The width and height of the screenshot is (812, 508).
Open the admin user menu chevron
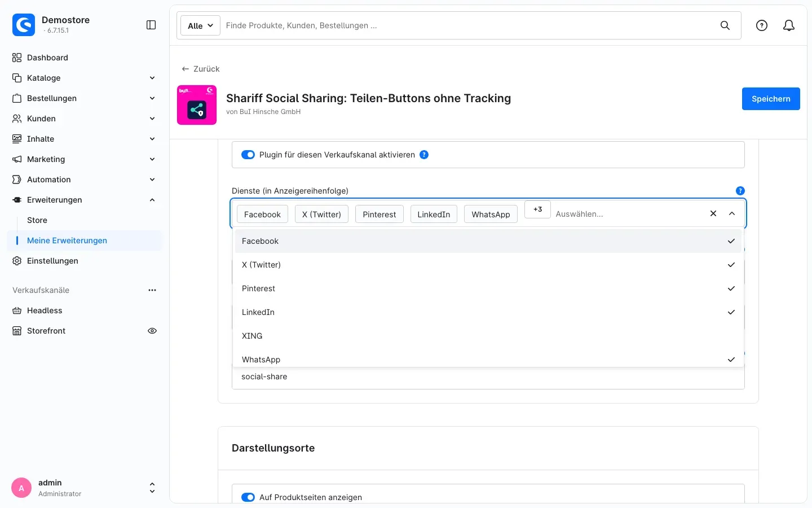(152, 488)
